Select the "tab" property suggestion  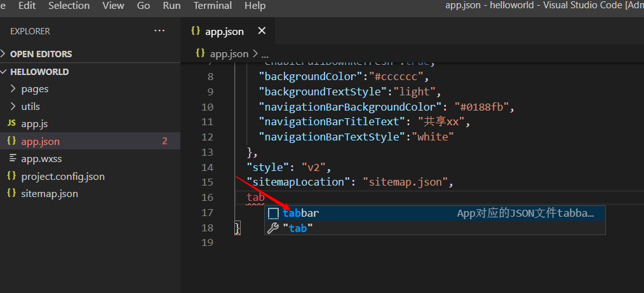(434, 228)
